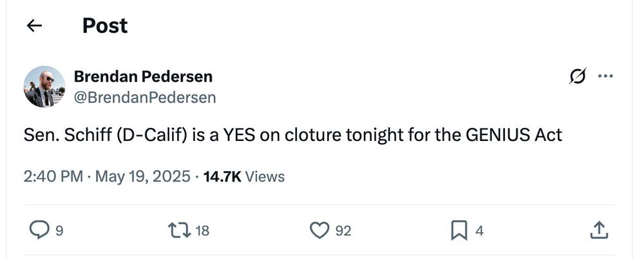
Task: Click the reply count of 9
Action: click(x=59, y=231)
